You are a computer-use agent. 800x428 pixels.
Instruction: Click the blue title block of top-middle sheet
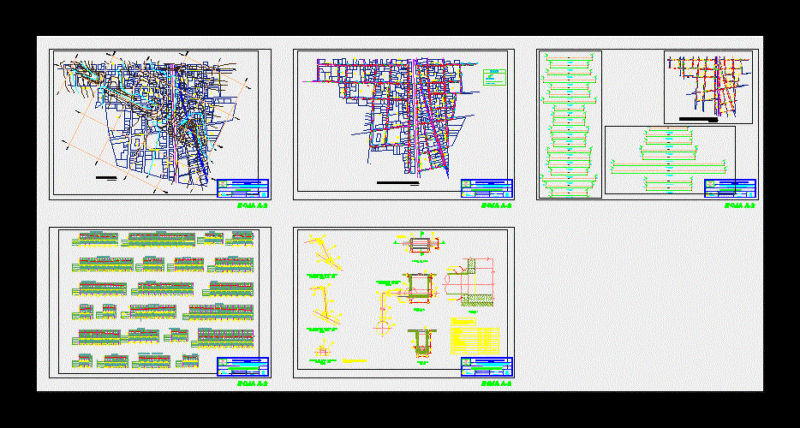coord(487,188)
